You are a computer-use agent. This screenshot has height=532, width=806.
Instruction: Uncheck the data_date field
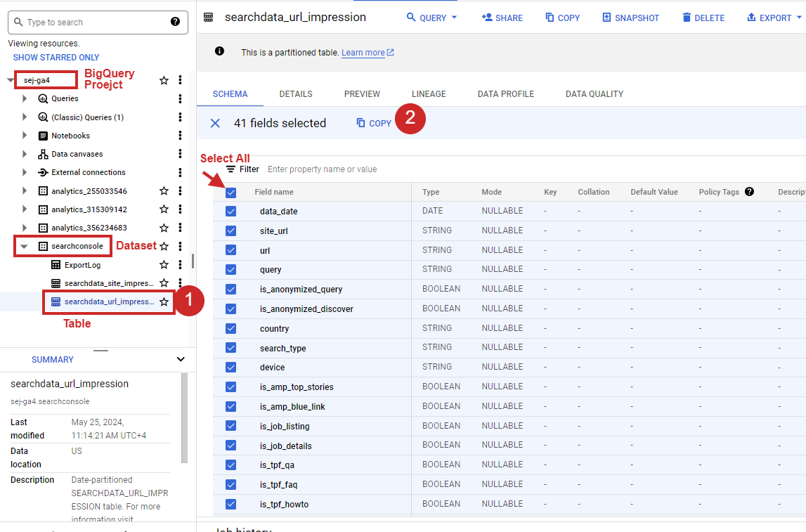click(x=231, y=211)
